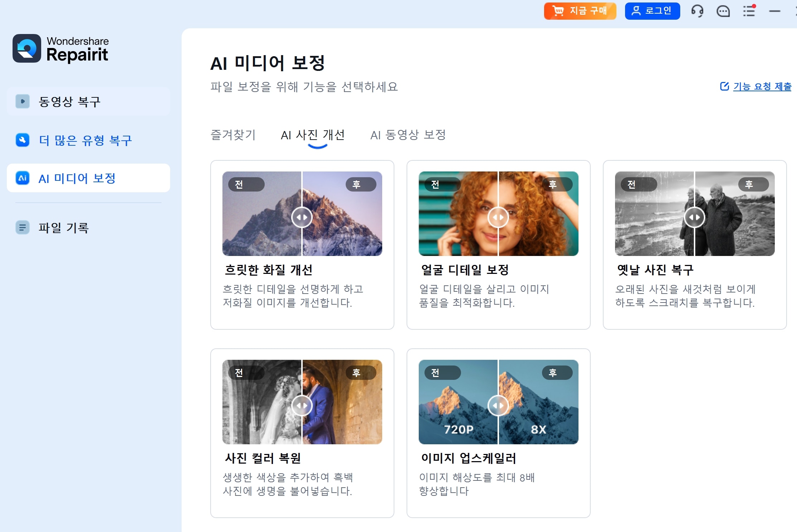Select the 이미지 업스케일러 card title

pos(469,458)
